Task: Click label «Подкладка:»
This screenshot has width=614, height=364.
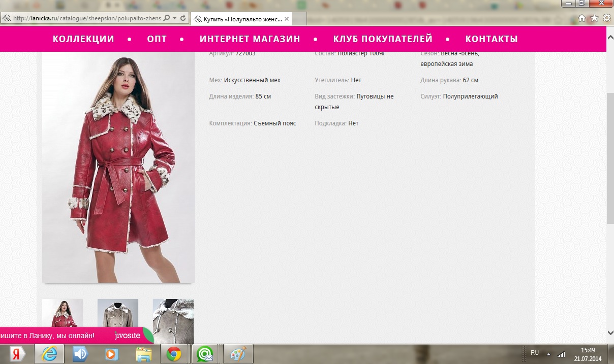Action: [x=330, y=123]
